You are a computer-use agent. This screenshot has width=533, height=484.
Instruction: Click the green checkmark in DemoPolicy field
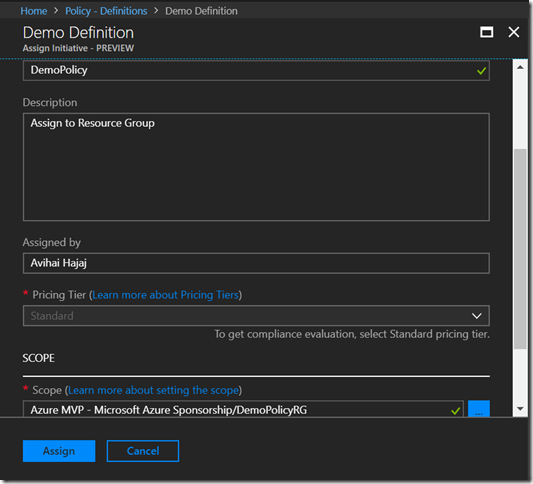tap(481, 71)
